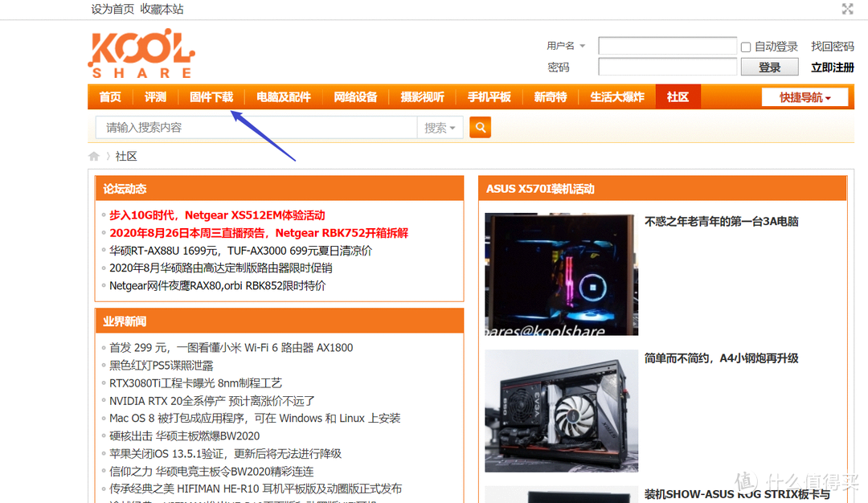This screenshot has height=503, width=868.
Task: Click the 找回密码 link
Action: pyautogui.click(x=833, y=47)
